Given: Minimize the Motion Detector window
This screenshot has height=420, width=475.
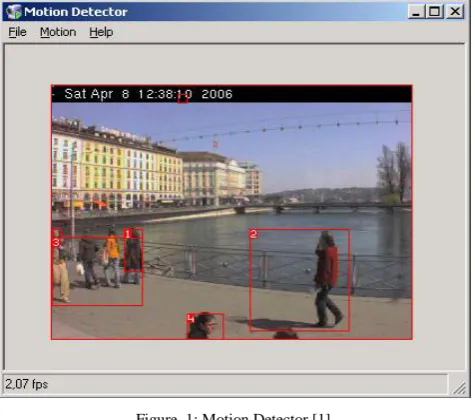Looking at the screenshot, I should pos(416,12).
